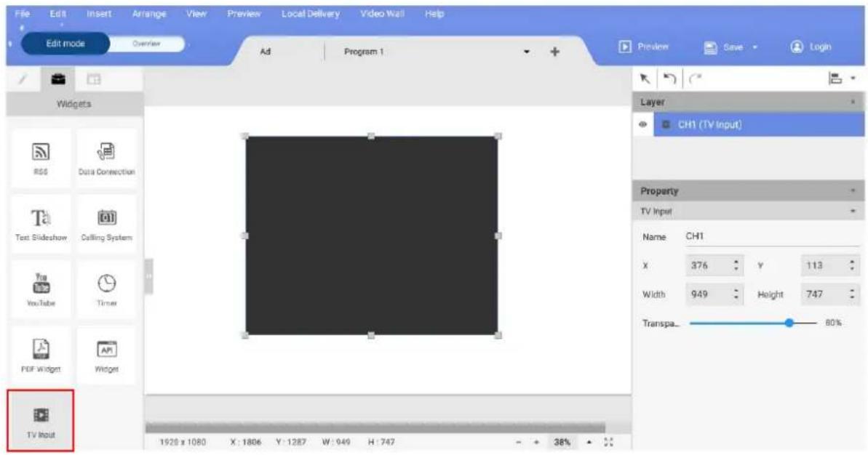This screenshot has width=868, height=455.
Task: Adjust the Y value stepper
Action: point(852,265)
